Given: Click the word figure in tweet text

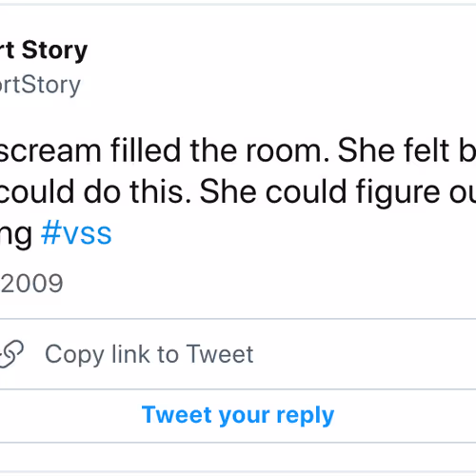Looking at the screenshot, I should click(x=398, y=193).
